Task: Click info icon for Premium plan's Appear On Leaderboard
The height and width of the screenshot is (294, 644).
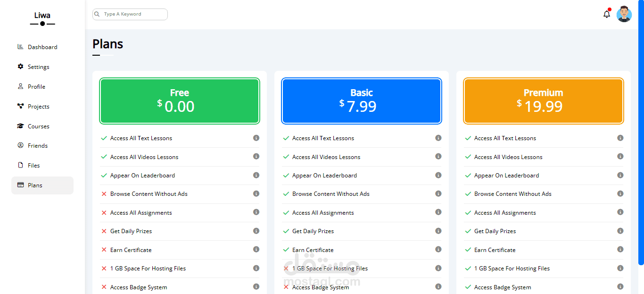Action: [x=620, y=175]
